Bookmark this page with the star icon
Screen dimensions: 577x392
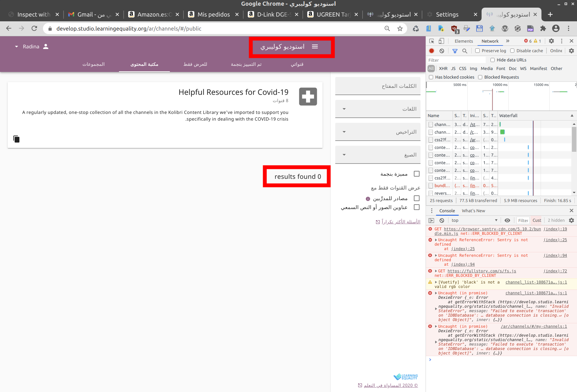click(400, 28)
